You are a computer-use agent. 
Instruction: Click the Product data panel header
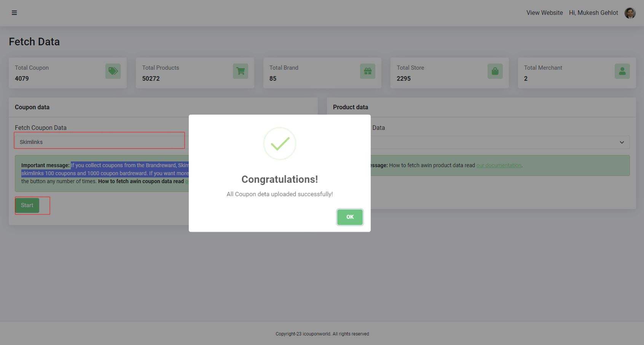coord(351,107)
